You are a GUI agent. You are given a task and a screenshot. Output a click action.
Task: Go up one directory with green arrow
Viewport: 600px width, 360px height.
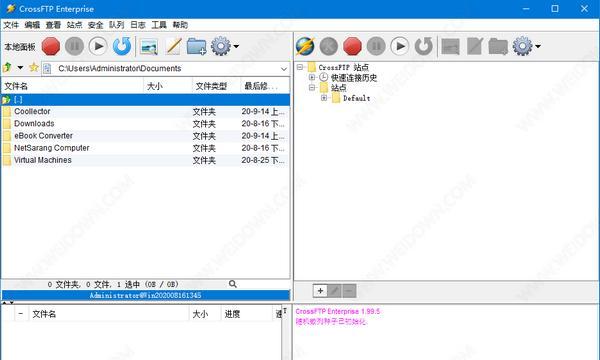(x=7, y=68)
